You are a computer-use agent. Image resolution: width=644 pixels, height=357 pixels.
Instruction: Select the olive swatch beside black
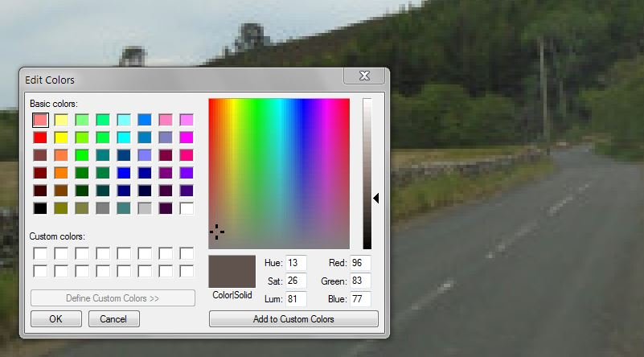[x=61, y=208]
